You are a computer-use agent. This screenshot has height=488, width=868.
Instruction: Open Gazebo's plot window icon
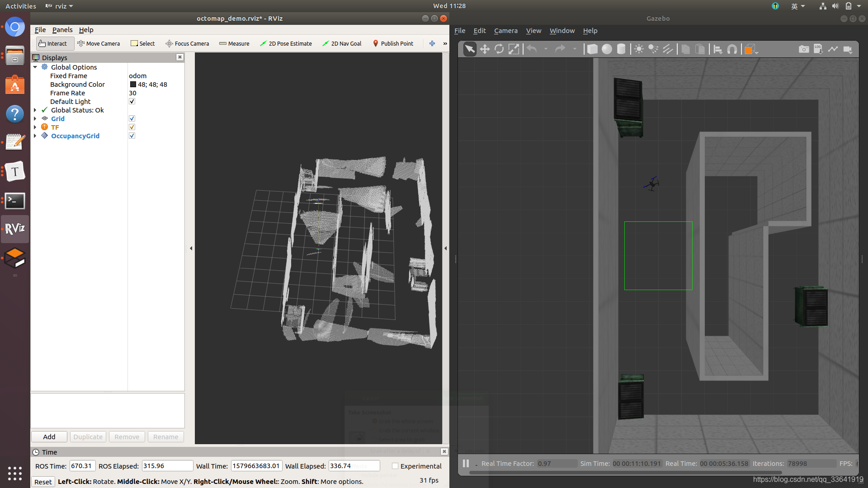tap(833, 49)
